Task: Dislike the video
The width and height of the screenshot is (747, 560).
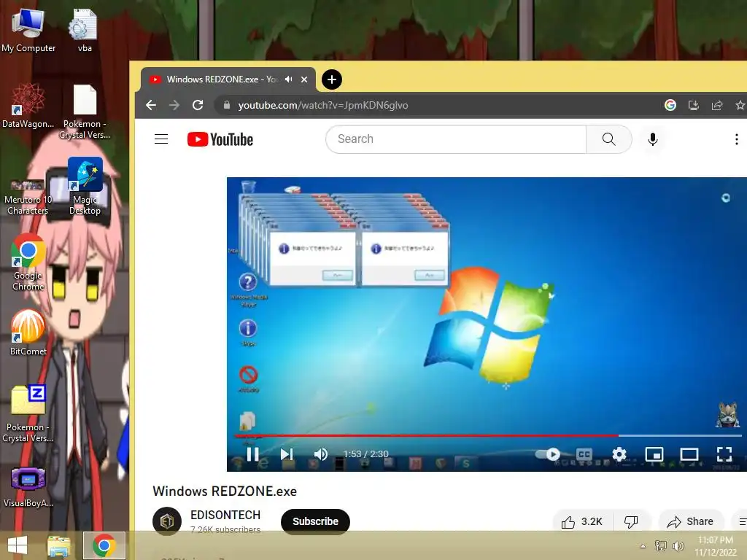Action: pyautogui.click(x=631, y=522)
